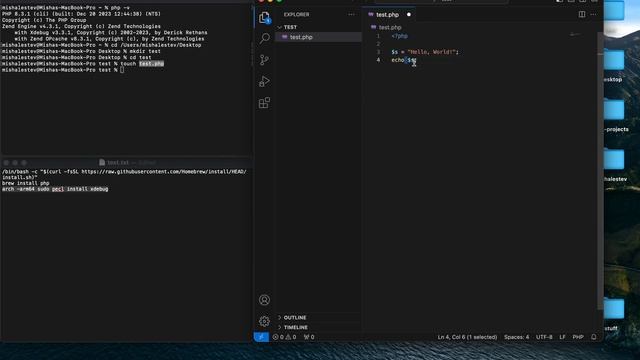Expand the OUTLINE section
Viewport: 640px width, 360px height.
(318, 318)
